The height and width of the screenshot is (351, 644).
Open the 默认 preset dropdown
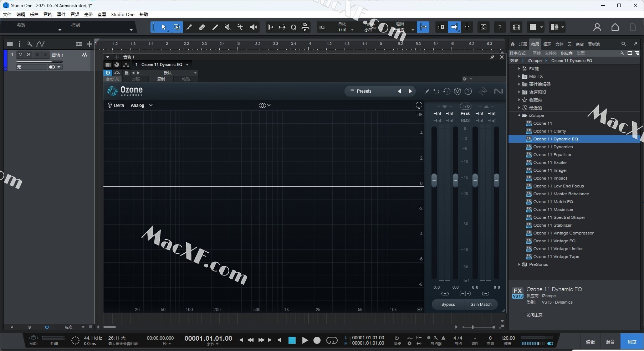pyautogui.click(x=169, y=73)
